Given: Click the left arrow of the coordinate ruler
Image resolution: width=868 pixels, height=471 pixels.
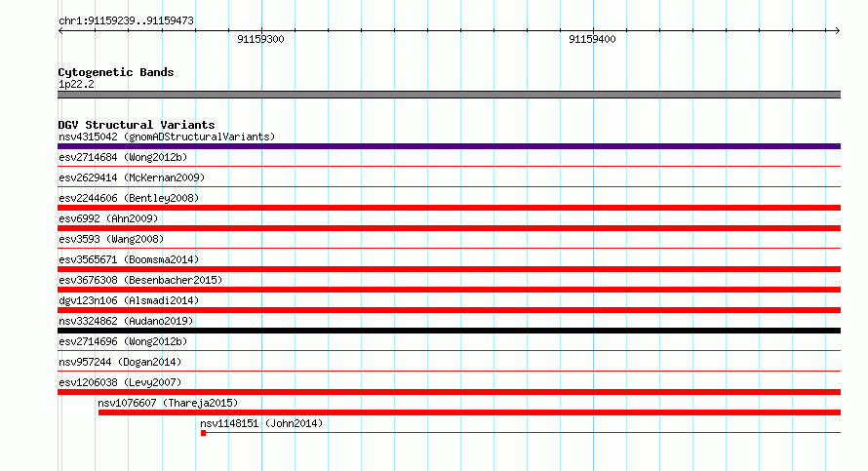Looking at the screenshot, I should [60, 31].
